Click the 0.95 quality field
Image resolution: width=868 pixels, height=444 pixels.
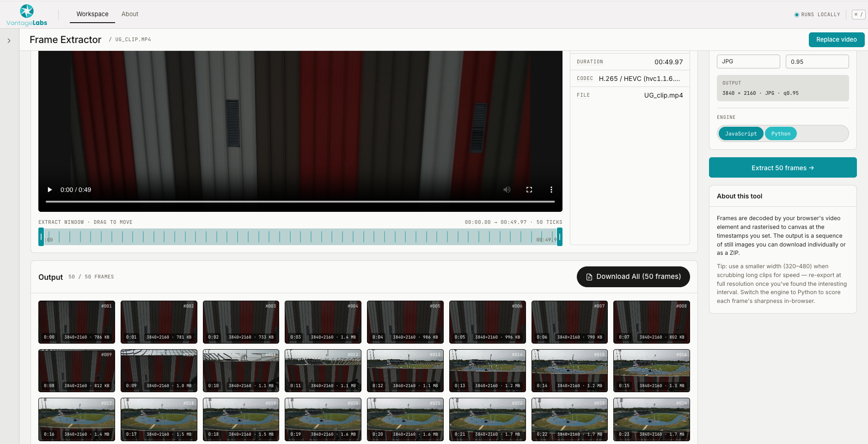coord(817,62)
